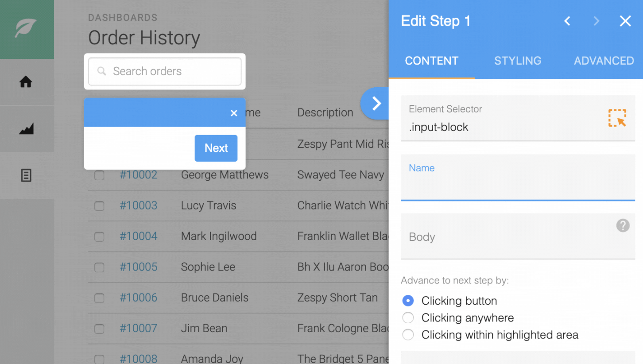Click the magnifier icon in Search orders
The width and height of the screenshot is (643, 364).
tap(102, 71)
